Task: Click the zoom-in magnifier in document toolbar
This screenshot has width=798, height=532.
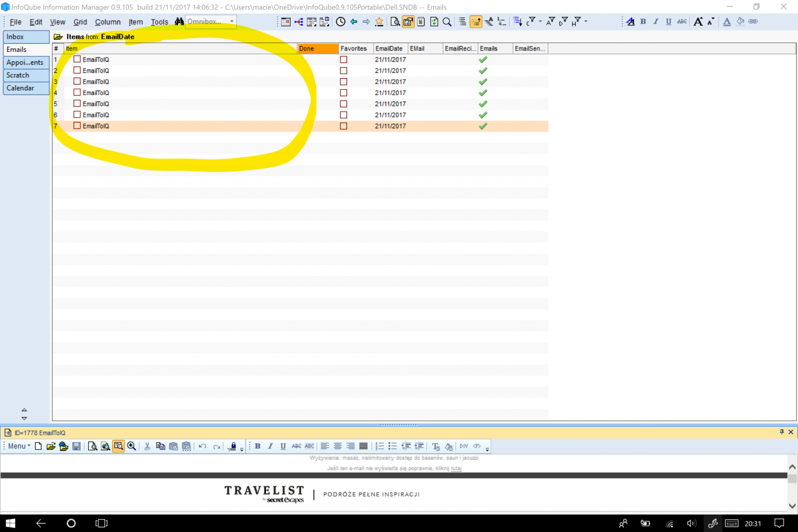Action: point(131,446)
